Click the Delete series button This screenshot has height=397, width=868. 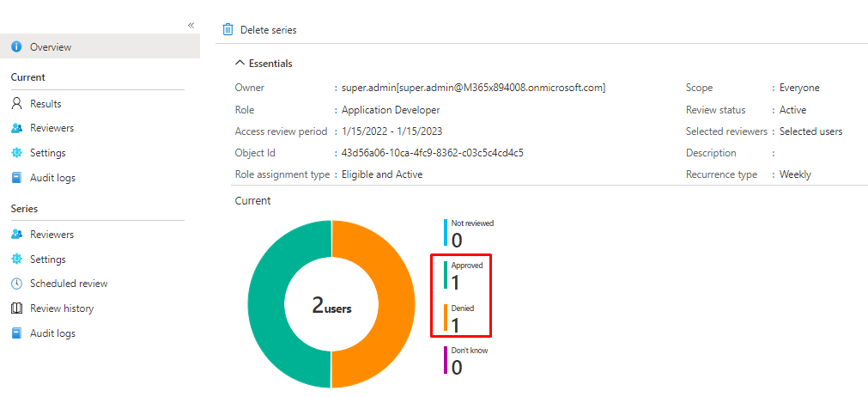click(268, 30)
